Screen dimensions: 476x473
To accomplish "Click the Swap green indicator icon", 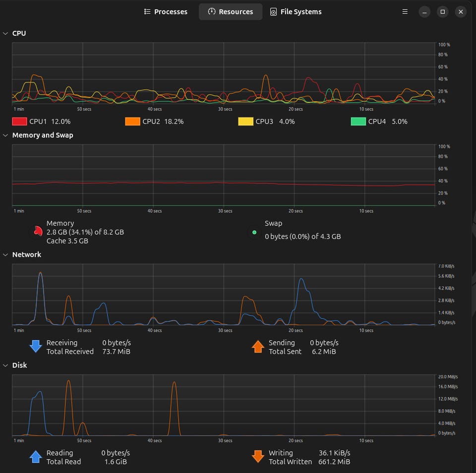I will tap(254, 232).
